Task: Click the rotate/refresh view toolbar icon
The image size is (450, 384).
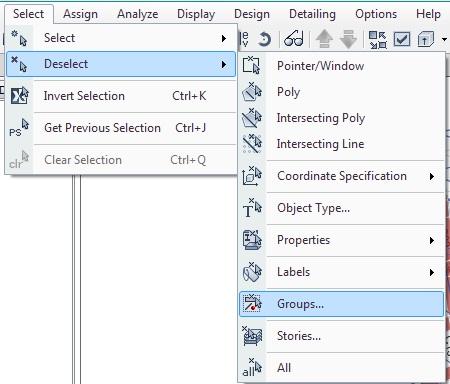Action: [264, 39]
